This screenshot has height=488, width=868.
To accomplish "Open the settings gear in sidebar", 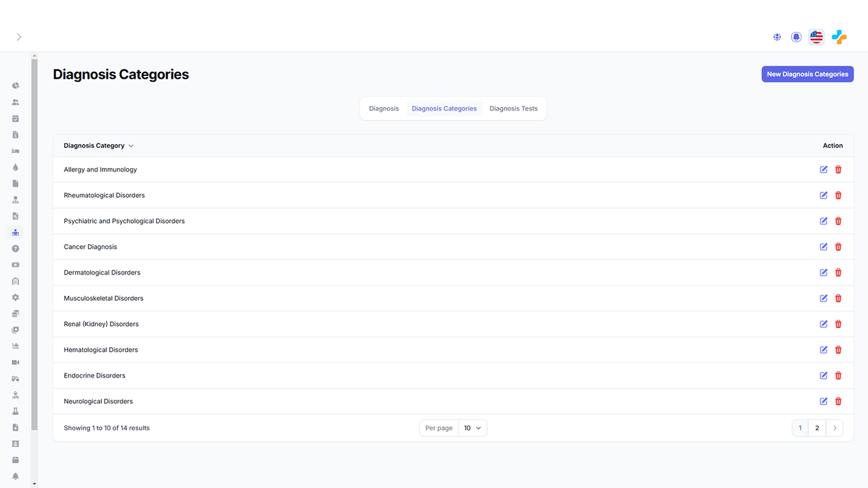I will 16,298.
